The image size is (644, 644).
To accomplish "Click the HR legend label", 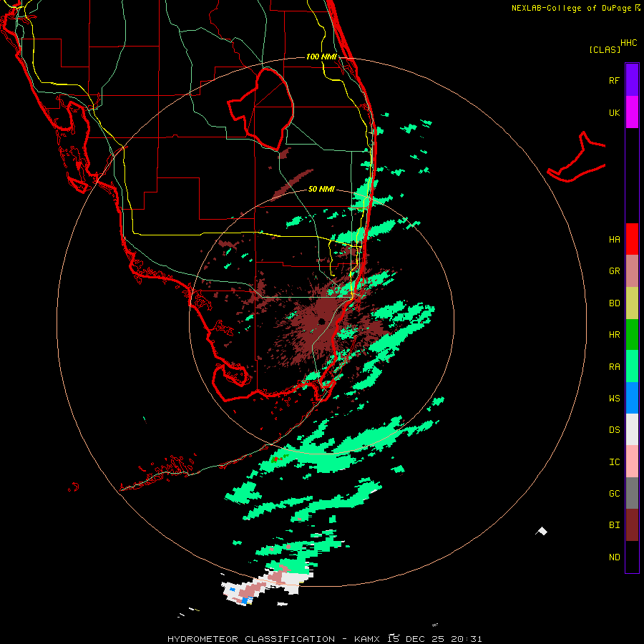I will pyautogui.click(x=614, y=335).
